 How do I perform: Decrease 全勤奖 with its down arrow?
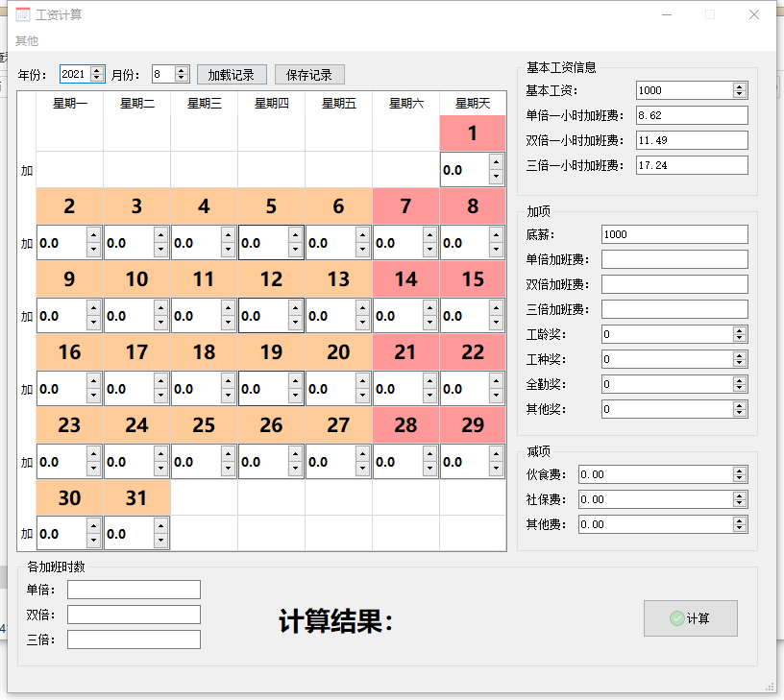(x=739, y=388)
